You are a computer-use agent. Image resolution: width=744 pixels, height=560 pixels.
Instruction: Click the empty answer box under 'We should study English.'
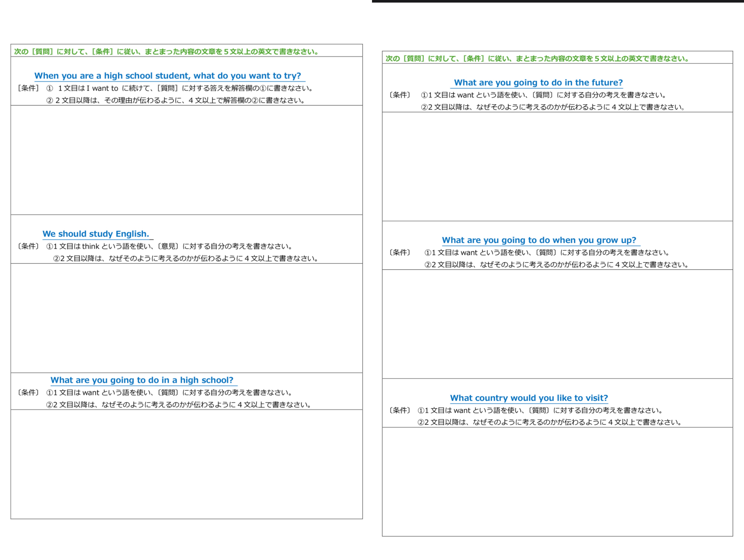(x=187, y=318)
